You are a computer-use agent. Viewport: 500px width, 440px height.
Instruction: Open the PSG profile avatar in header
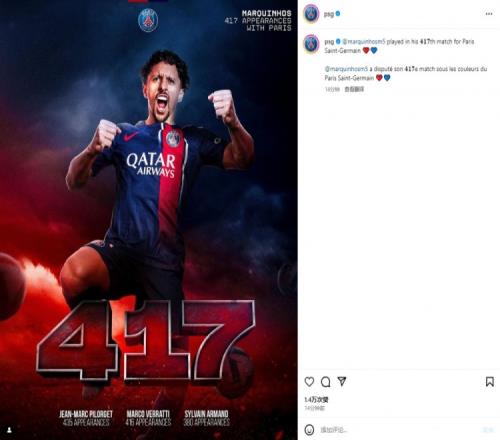pos(311,14)
